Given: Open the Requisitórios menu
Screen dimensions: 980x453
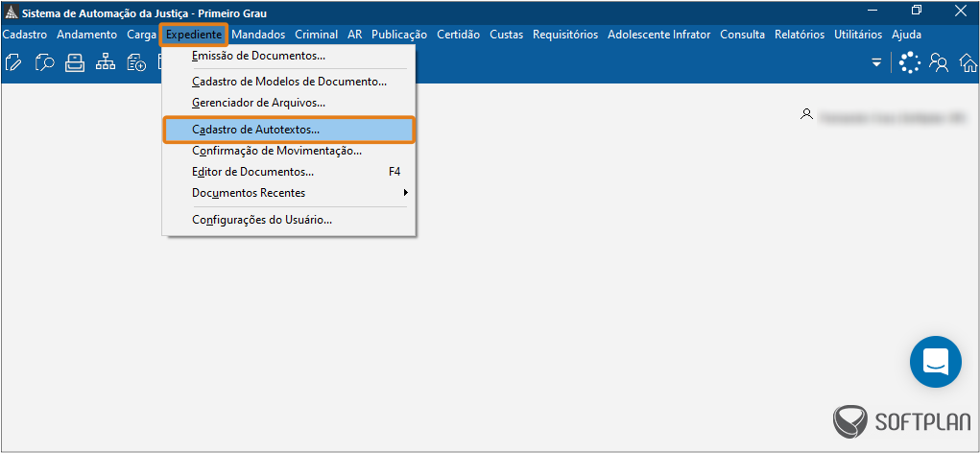Looking at the screenshot, I should (565, 35).
